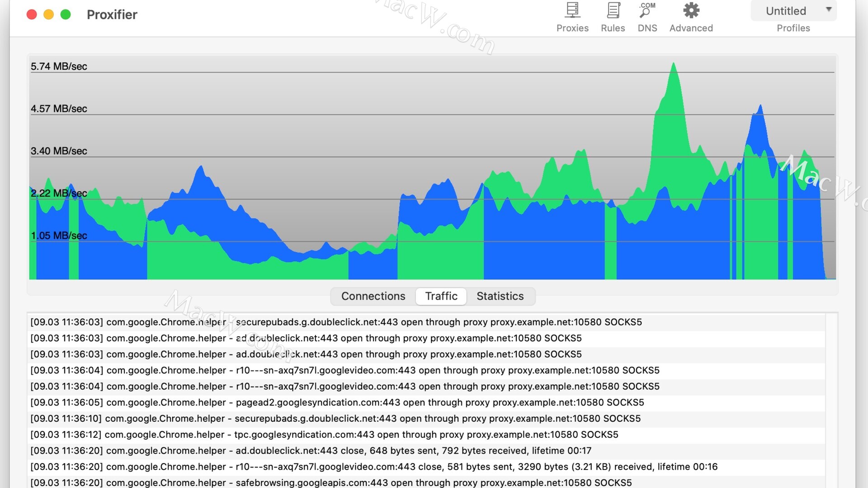Viewport: 868px width, 488px height.
Task: Select the tpc.googlesyndication.com log entry
Action: [x=324, y=434]
